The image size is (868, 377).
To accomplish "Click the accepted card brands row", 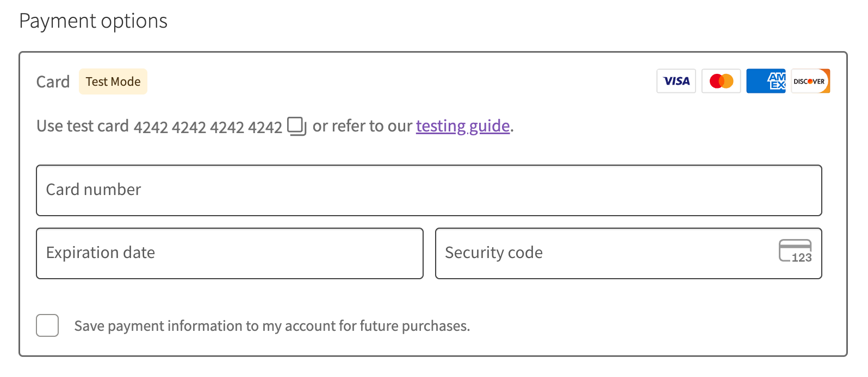I will (x=743, y=80).
